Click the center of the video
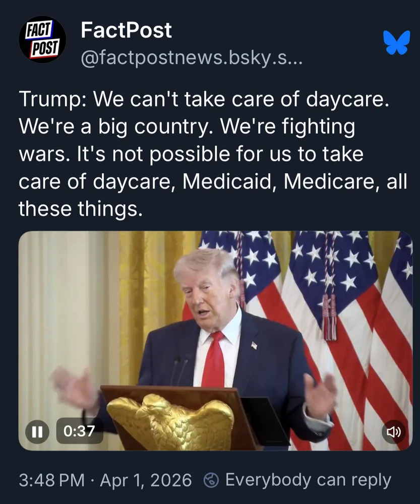This screenshot has height=504, width=420. (x=215, y=341)
